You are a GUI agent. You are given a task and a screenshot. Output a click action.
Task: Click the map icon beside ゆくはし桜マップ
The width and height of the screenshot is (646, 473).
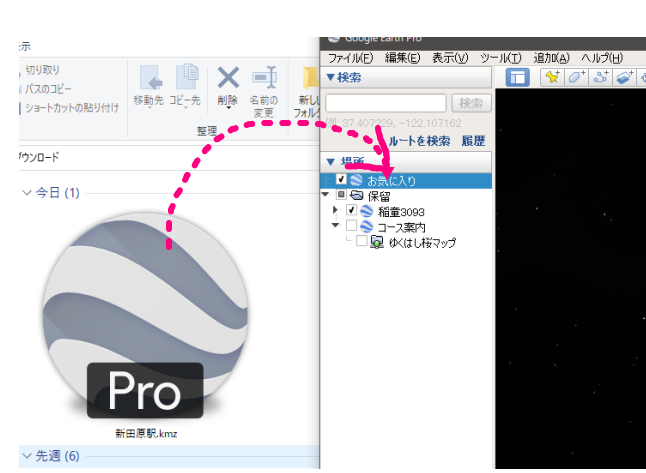coord(377,242)
